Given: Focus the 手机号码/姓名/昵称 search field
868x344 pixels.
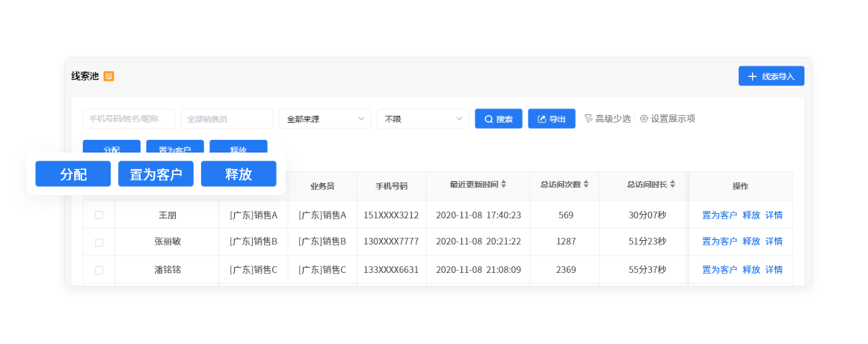Looking at the screenshot, I should 129,119.
